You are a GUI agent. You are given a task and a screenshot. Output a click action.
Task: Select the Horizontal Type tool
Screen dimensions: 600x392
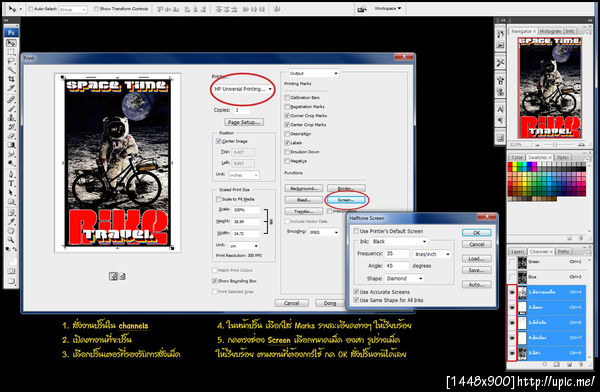[11, 183]
